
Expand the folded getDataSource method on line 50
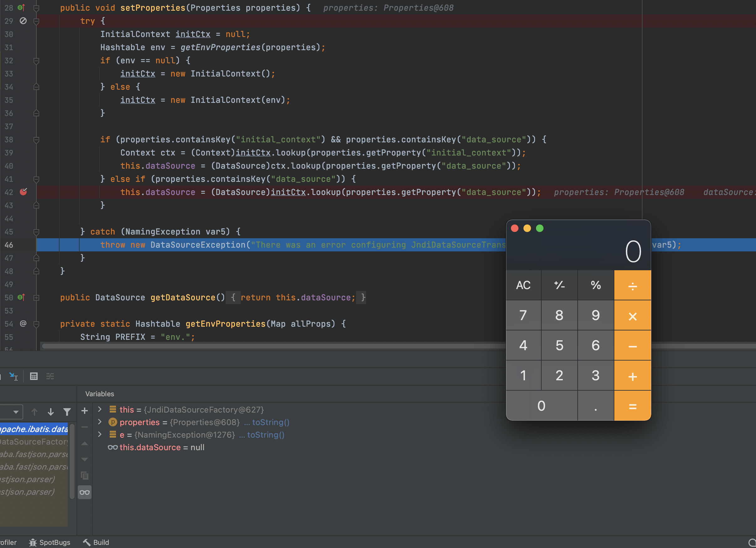point(36,298)
